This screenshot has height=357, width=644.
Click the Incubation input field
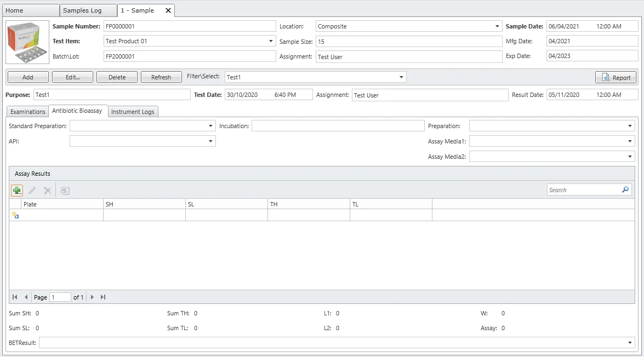click(338, 126)
